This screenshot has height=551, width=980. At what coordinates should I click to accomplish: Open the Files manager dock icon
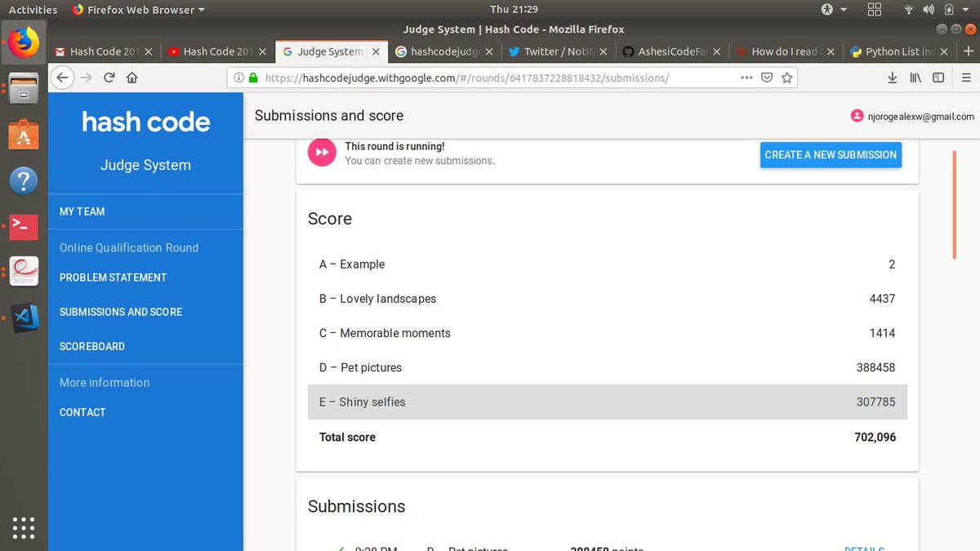[24, 88]
